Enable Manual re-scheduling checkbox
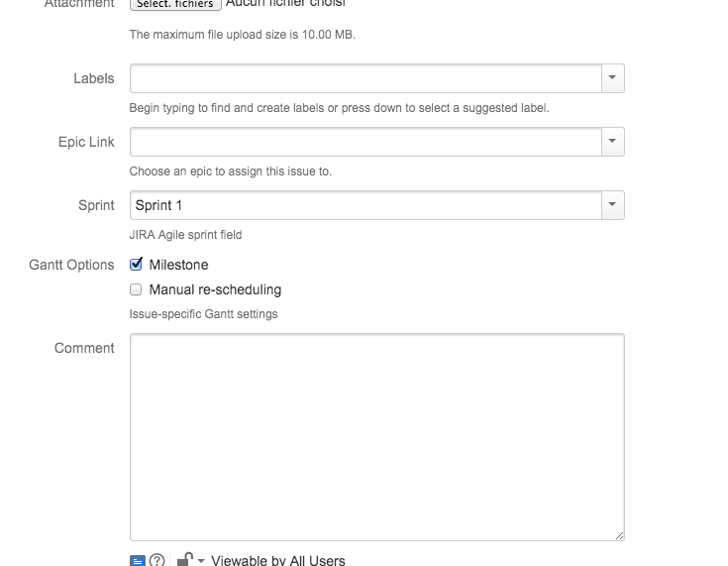The image size is (728, 566). click(137, 289)
